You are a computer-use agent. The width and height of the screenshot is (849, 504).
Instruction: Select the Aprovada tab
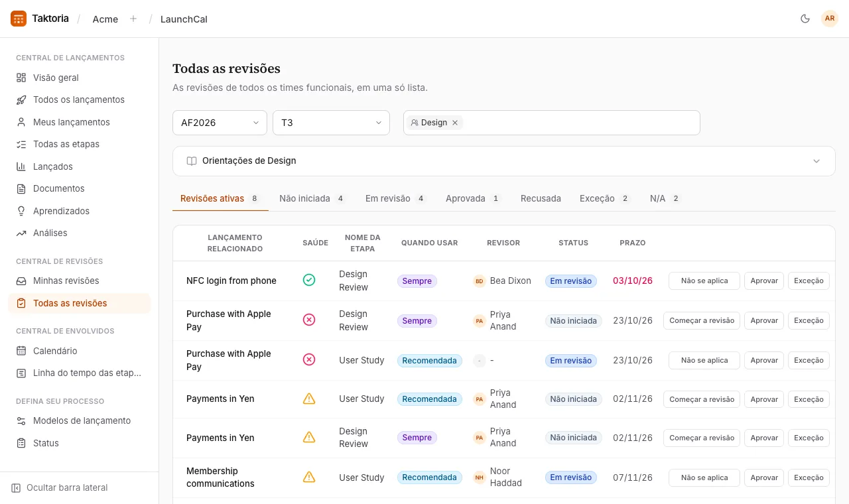474,198
